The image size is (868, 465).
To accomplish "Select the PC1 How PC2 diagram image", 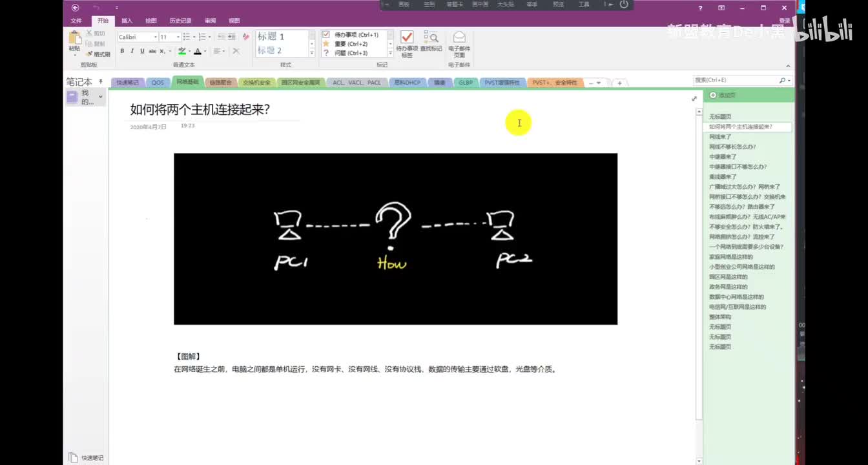I will pos(395,239).
